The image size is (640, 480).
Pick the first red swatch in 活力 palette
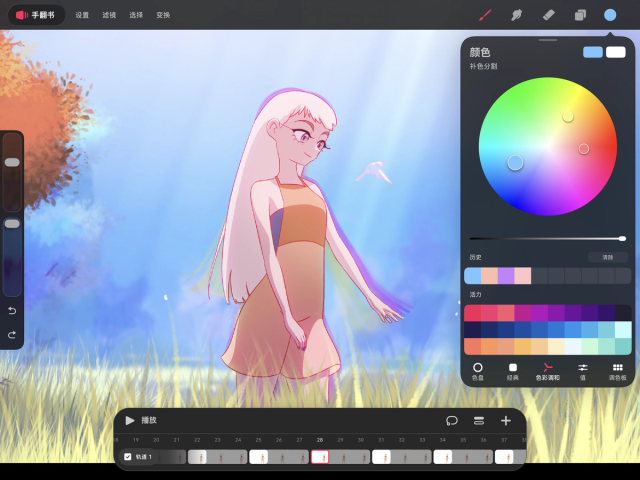coord(473,313)
